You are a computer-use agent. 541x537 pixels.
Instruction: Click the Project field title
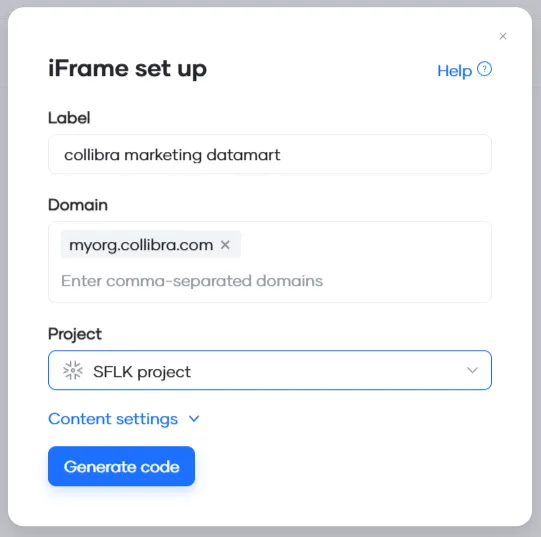click(75, 334)
